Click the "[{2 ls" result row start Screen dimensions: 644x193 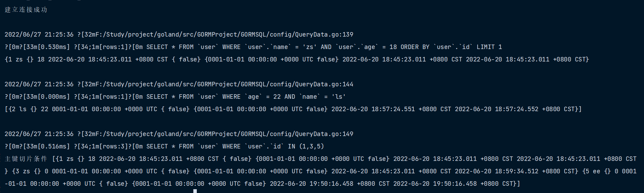pos(16,109)
